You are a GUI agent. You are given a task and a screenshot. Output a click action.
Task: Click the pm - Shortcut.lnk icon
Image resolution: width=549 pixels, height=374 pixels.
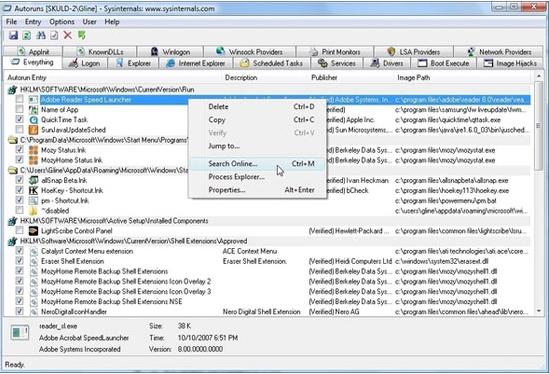click(x=33, y=201)
